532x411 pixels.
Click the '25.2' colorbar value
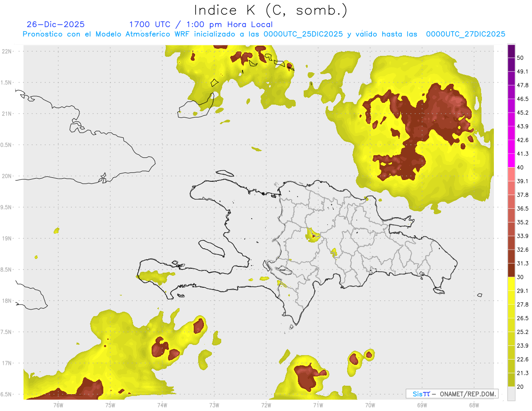(523, 332)
